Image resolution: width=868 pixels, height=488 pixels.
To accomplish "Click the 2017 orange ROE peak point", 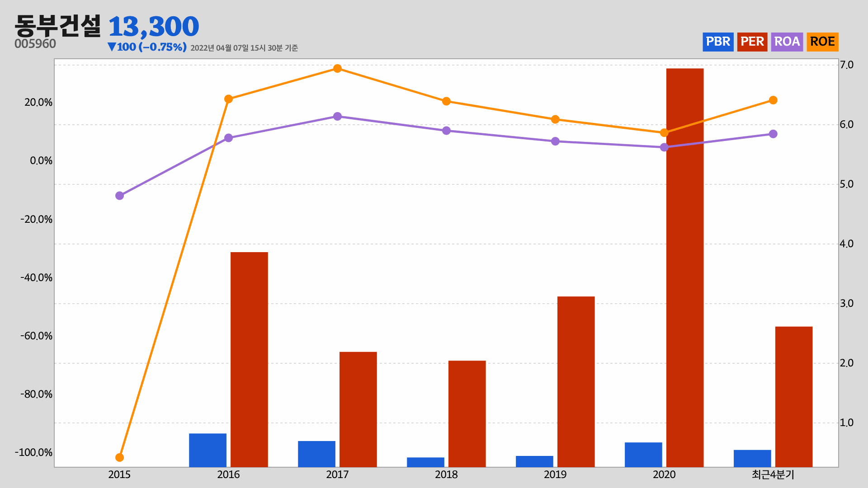I will coord(337,69).
